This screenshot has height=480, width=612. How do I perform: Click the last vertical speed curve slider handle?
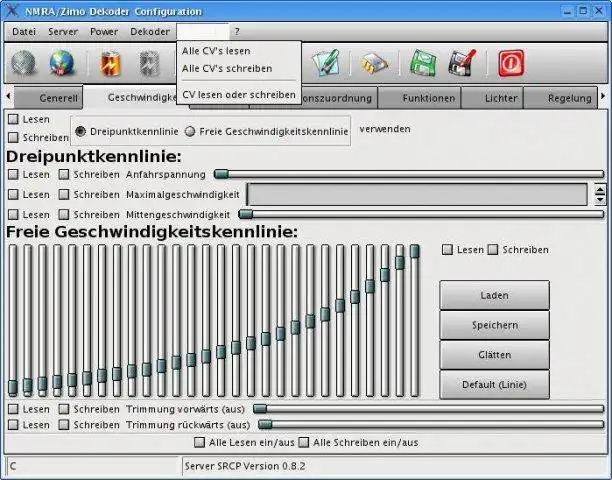pos(415,251)
